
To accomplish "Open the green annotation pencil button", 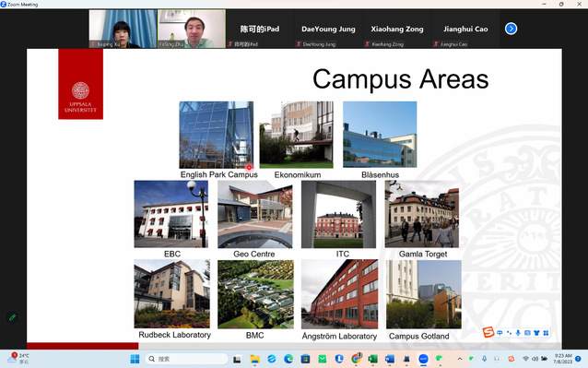I will click(12, 317).
